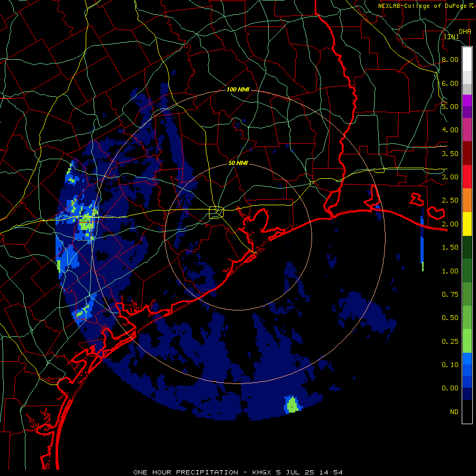Click the 0.50 legend value
Screen dimensions: 476x476
[x=450, y=318]
